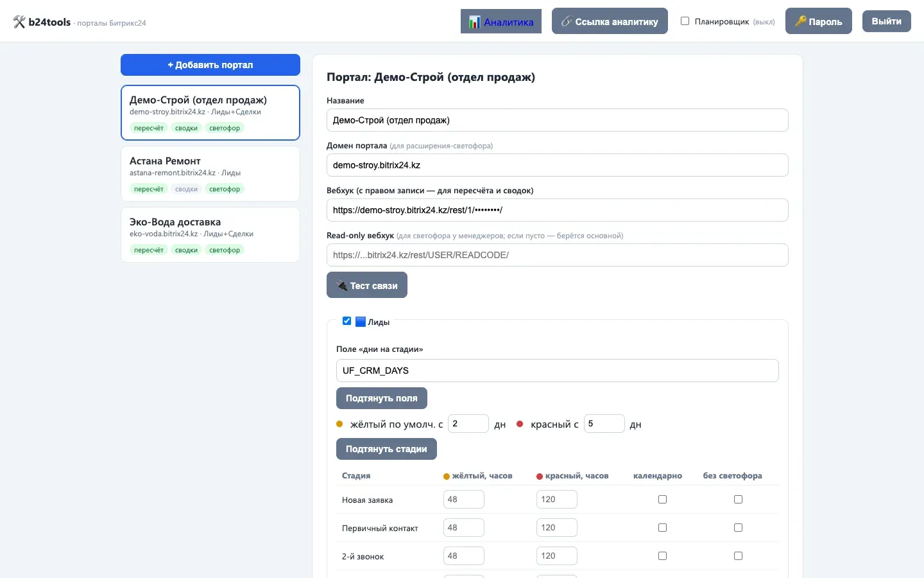Toggle the Планировщик checkbox
Screen dimensions: 924x578
pyautogui.click(x=685, y=21)
